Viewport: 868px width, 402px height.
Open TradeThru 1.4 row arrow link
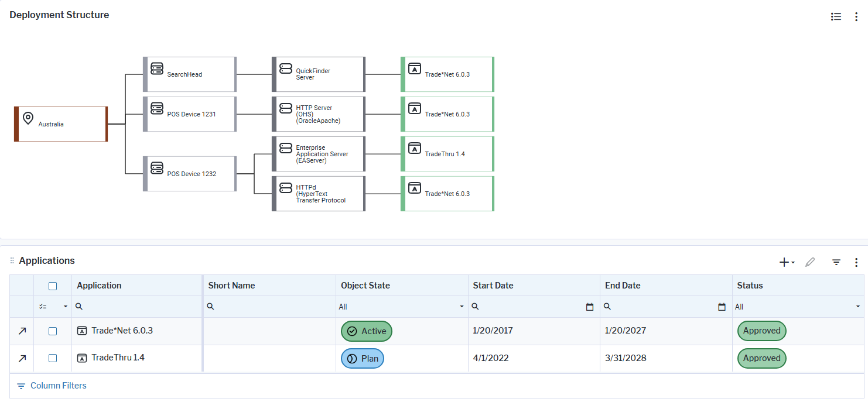22,358
